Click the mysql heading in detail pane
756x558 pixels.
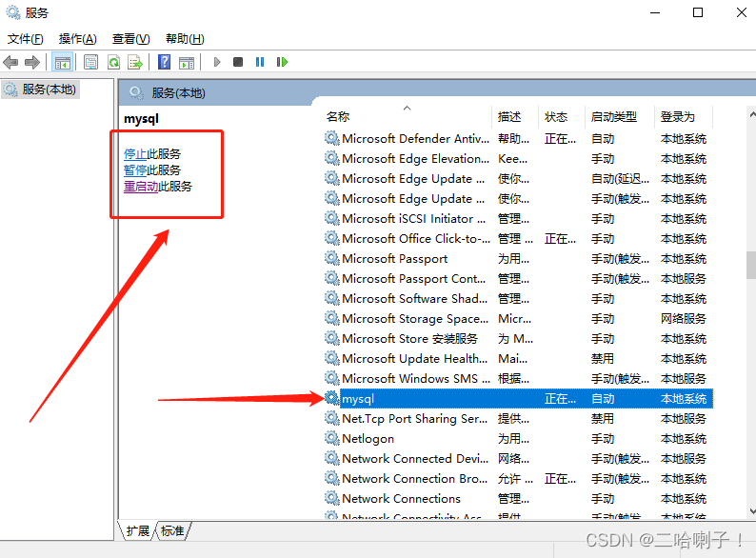(x=141, y=119)
